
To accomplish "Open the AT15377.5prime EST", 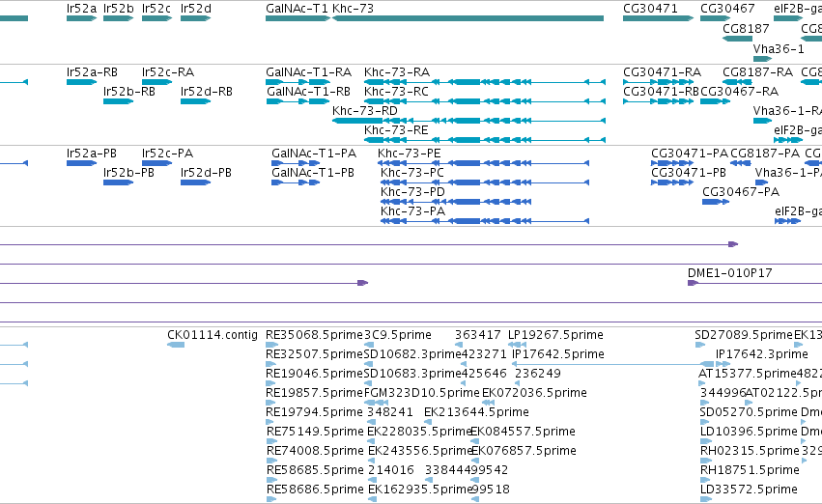I will pos(702,383).
